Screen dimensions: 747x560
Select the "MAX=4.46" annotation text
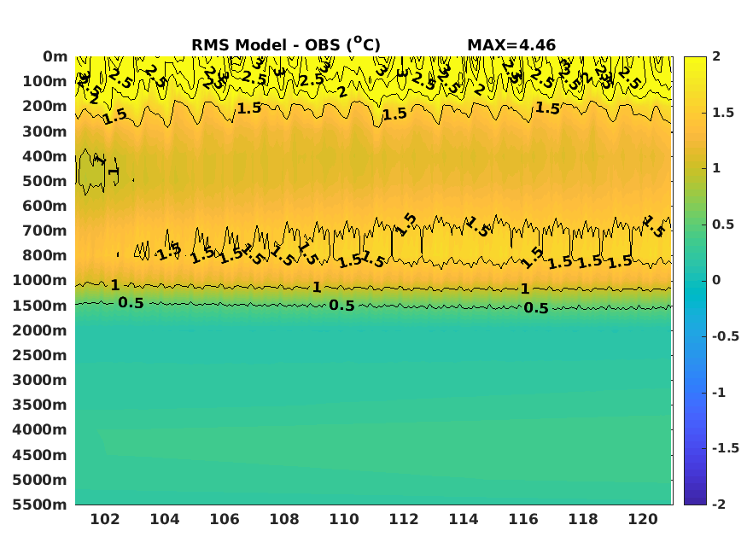click(511, 45)
